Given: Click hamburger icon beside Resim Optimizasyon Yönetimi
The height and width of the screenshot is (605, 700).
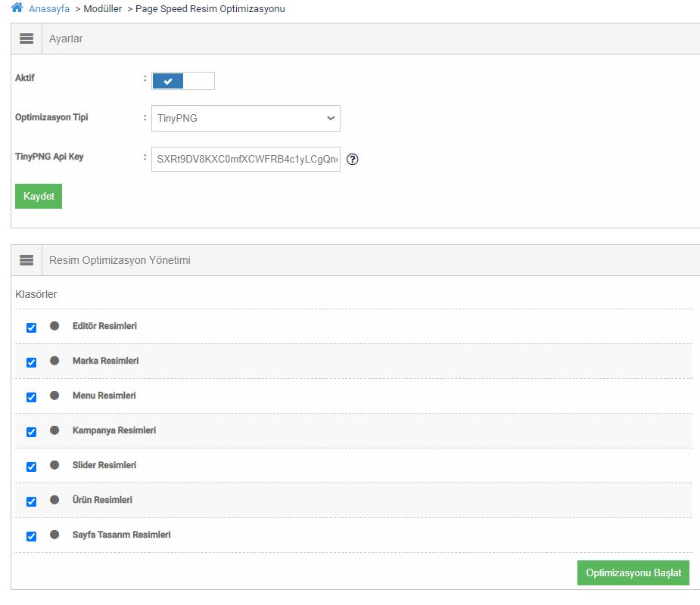Looking at the screenshot, I should click(x=26, y=260).
